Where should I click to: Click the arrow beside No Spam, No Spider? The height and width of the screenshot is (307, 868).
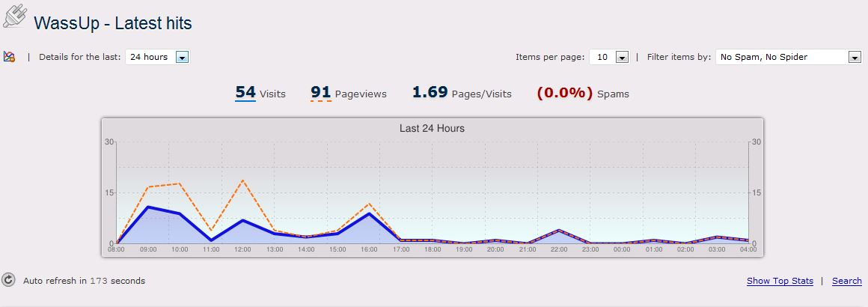click(x=855, y=57)
